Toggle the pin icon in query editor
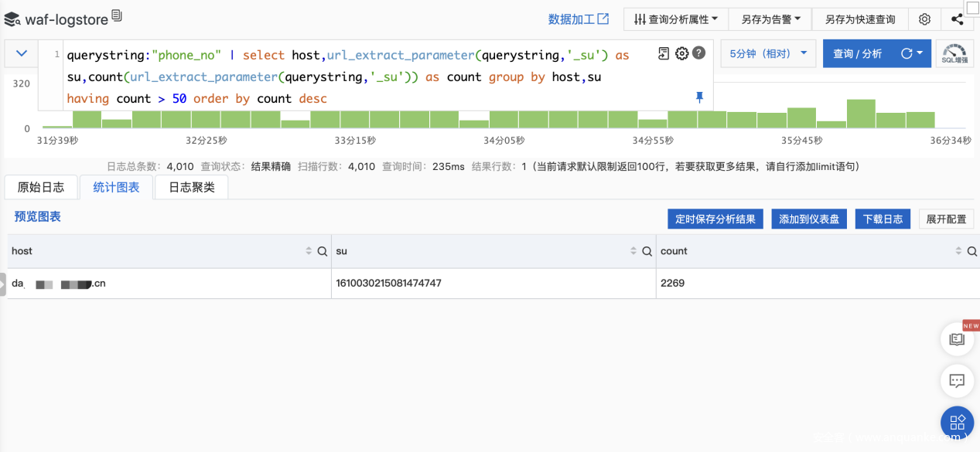This screenshot has width=980, height=452. (x=699, y=97)
